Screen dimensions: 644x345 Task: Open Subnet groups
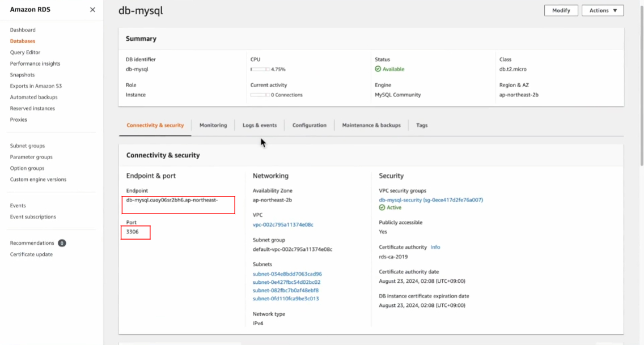tap(28, 146)
